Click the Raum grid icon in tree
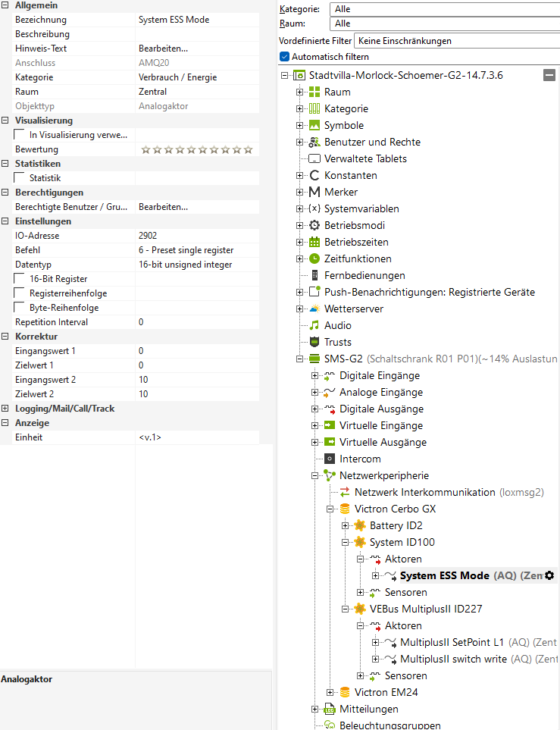Screen dimensions: 560x730 tap(314, 92)
